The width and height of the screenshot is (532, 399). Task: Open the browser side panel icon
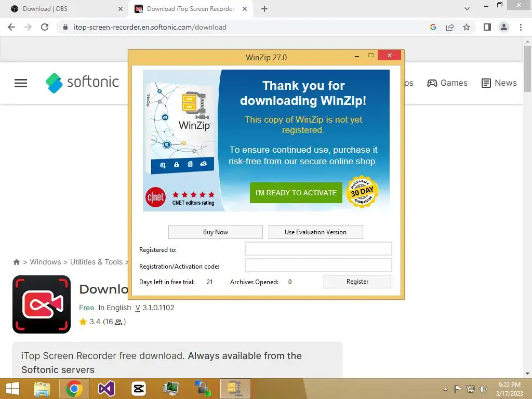487,27
